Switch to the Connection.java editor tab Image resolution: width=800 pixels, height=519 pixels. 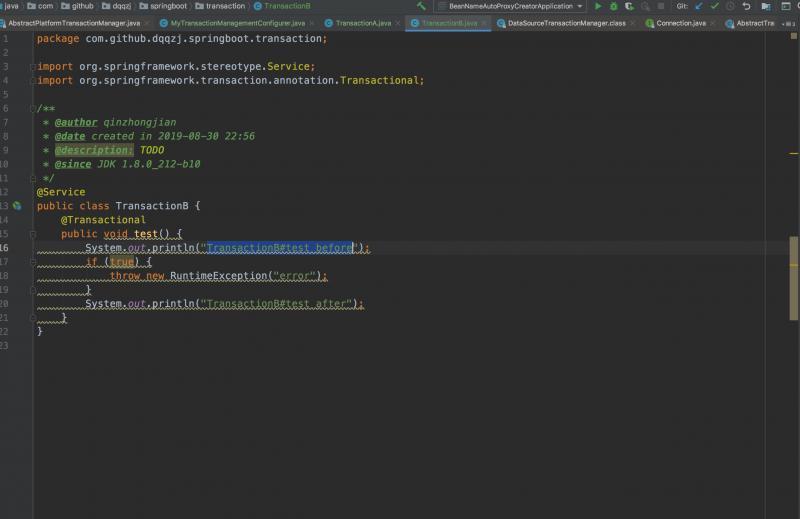point(680,22)
